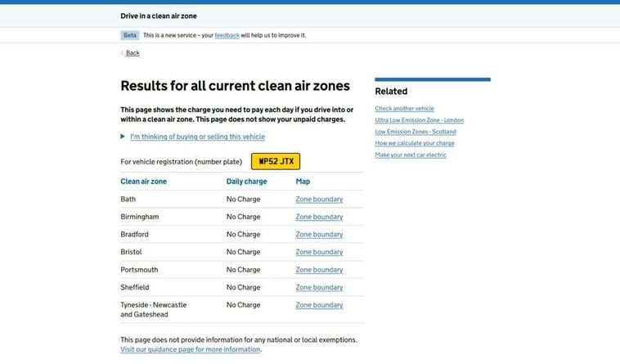Click the 'Daily charge' column header
620x364 pixels.
click(246, 182)
